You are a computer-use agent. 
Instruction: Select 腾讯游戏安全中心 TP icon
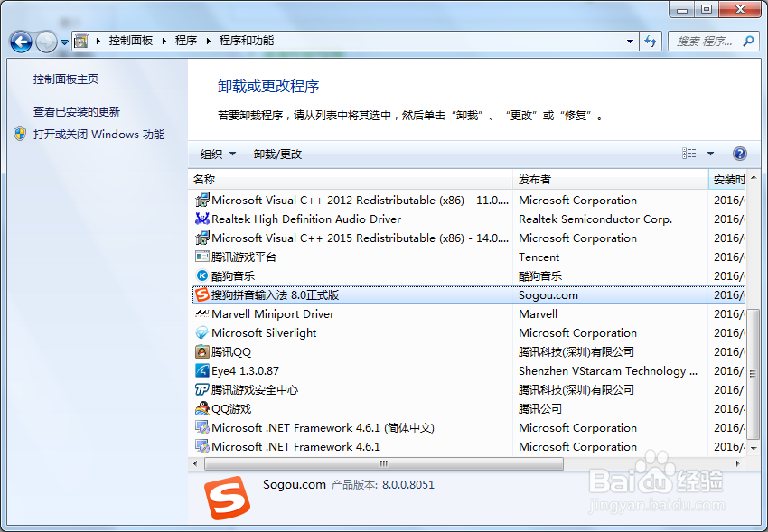201,389
